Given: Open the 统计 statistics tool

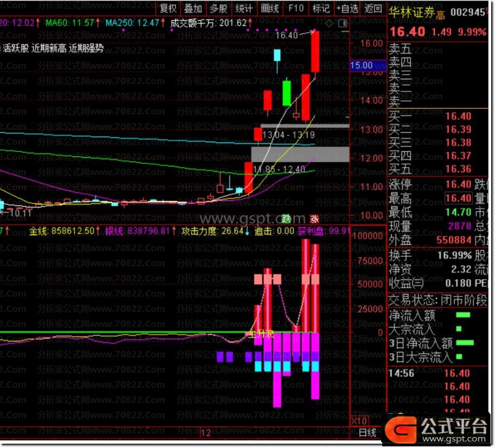Looking at the screenshot, I should tap(244, 9).
